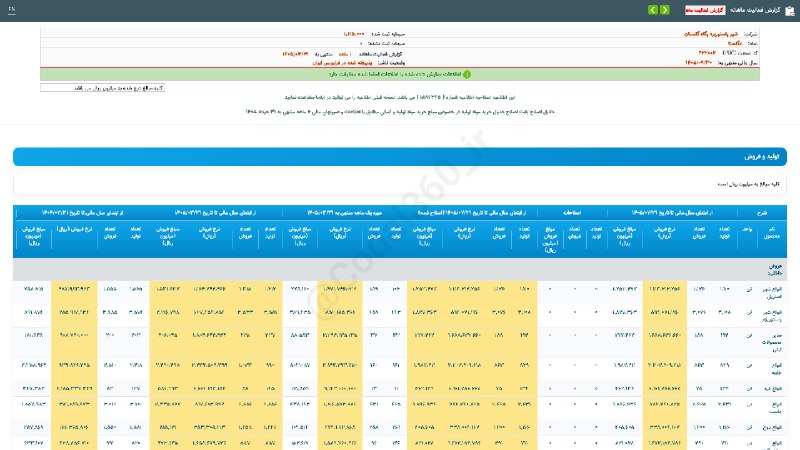Switch language with the EN link

click(12, 9)
